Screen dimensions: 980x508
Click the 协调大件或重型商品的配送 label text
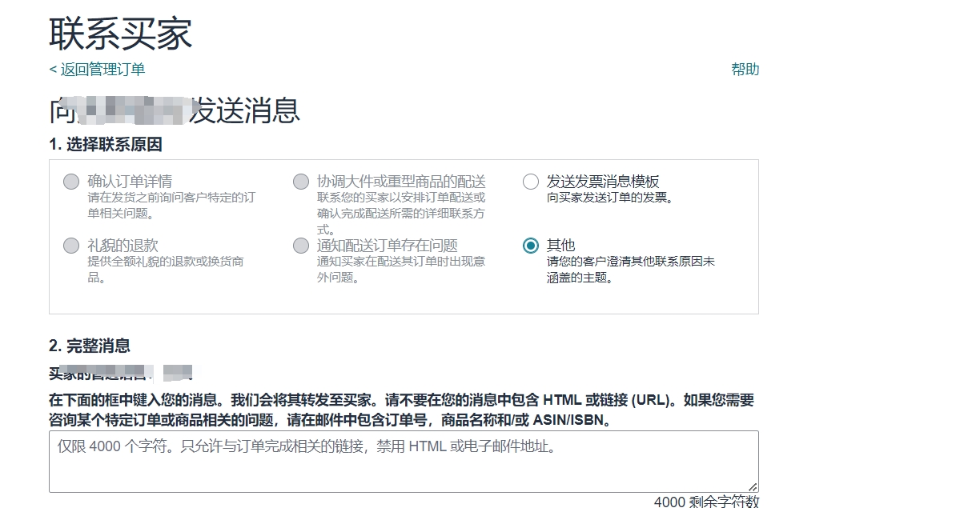click(x=401, y=182)
